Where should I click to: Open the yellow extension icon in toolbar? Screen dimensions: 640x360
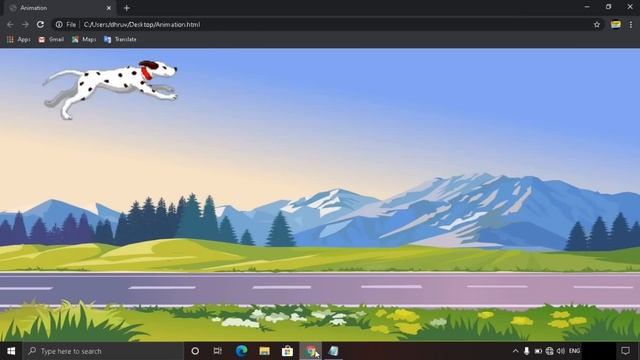point(616,24)
